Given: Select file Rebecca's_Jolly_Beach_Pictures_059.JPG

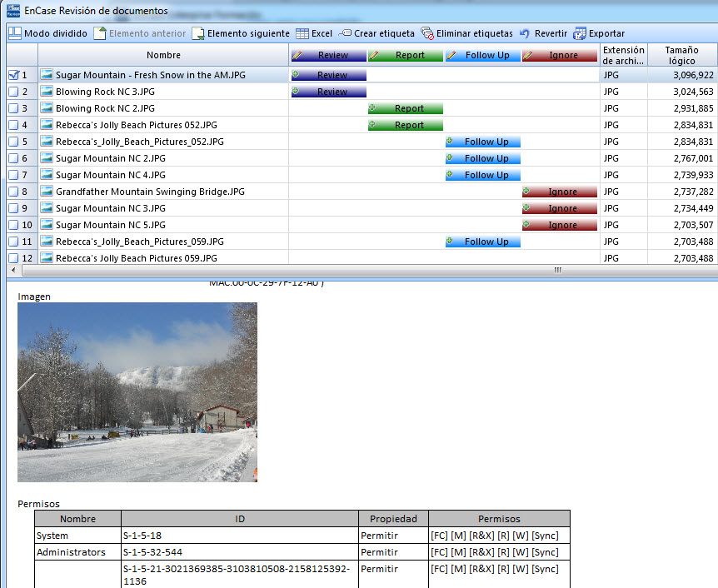Looking at the screenshot, I should tap(140, 242).
